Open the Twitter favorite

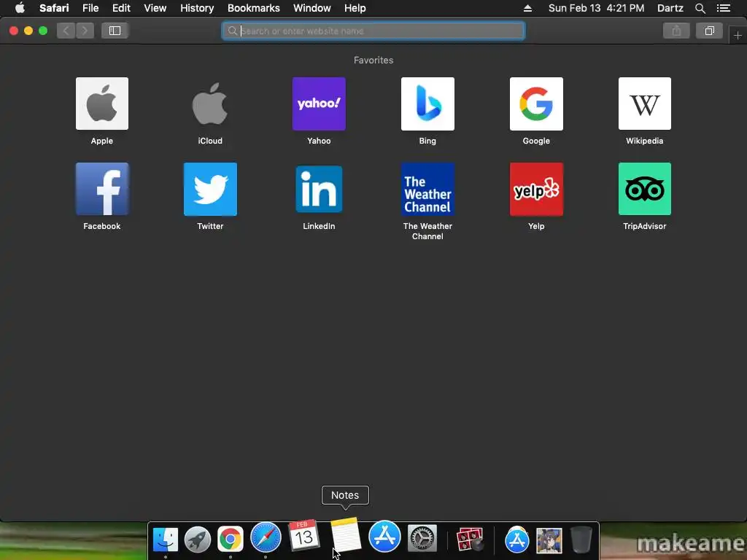click(210, 189)
